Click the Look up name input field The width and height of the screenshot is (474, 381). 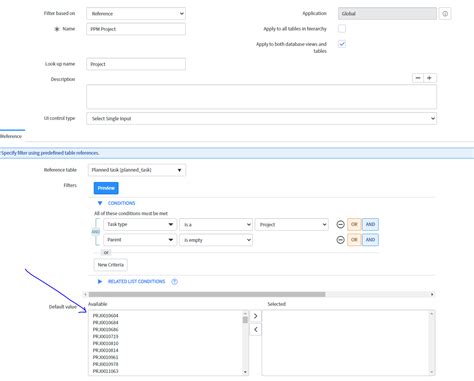[136, 64]
